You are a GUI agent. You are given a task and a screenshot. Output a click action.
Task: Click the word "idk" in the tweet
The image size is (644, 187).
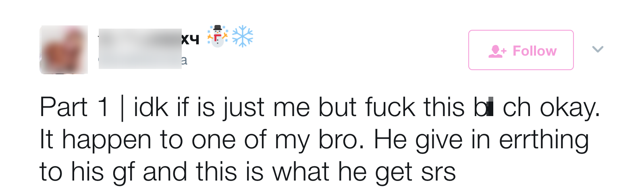click(151, 107)
